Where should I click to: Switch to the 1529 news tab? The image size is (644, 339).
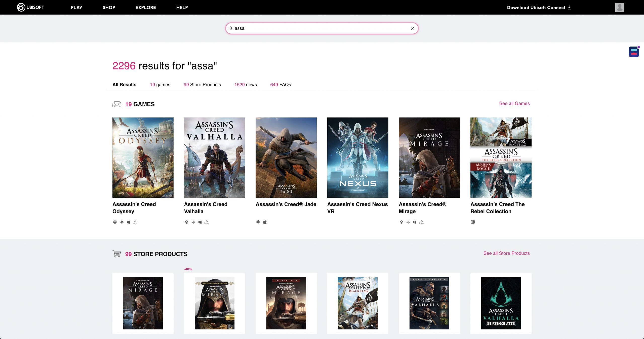(x=246, y=84)
